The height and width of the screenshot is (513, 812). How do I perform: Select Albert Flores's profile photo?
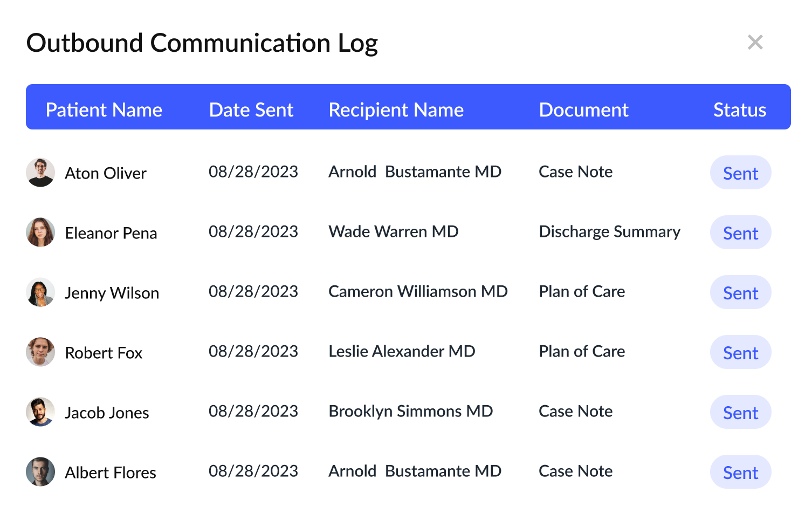tap(40, 471)
